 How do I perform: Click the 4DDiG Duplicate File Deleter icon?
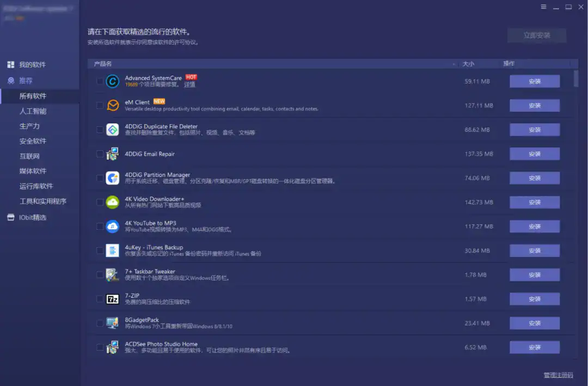(x=113, y=130)
